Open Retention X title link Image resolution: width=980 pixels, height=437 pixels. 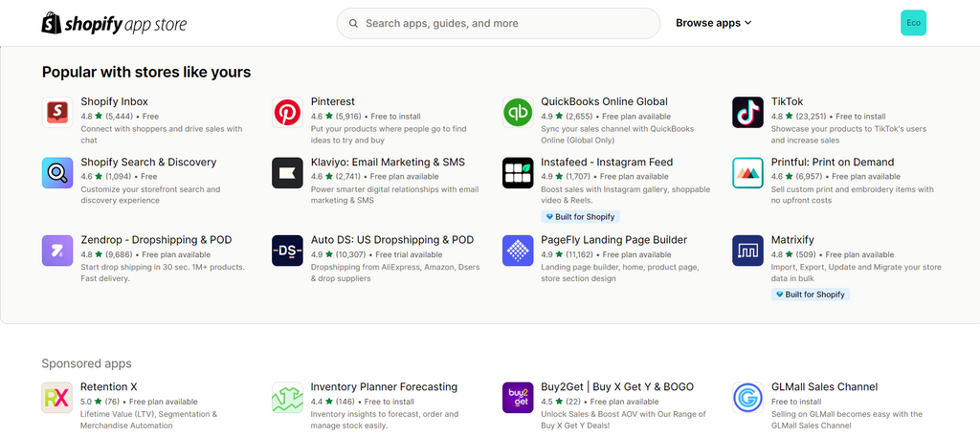[x=109, y=387]
